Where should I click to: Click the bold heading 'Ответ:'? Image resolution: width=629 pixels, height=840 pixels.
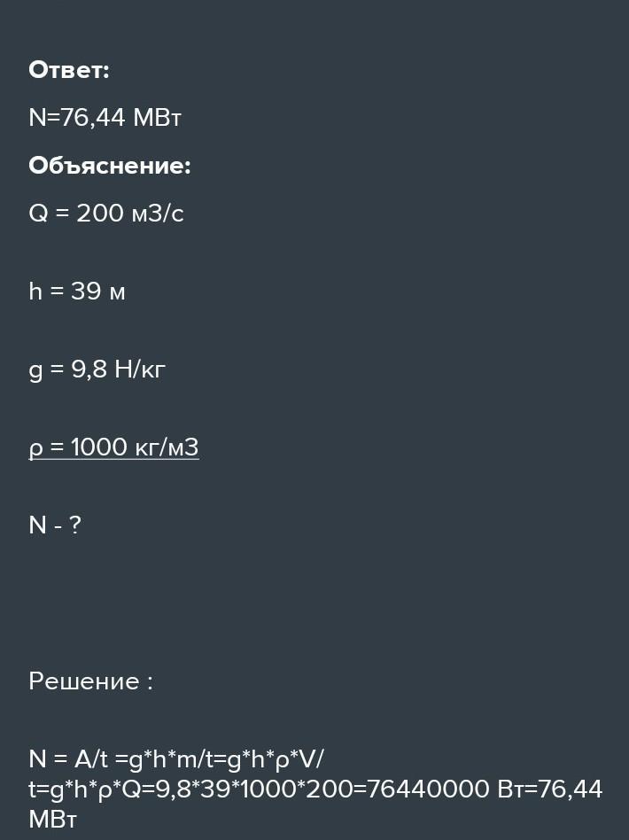[68, 70]
